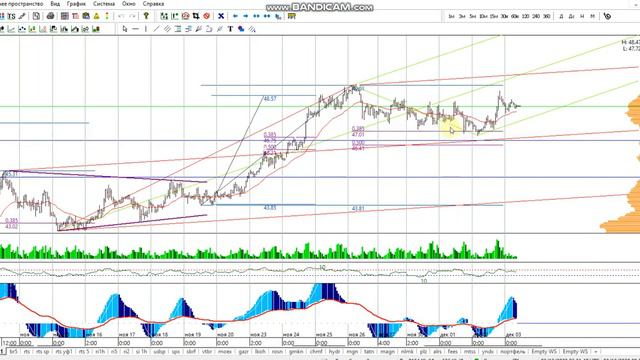Click the yellow table icon after blue arrows
The height and width of the screenshot is (360, 640).
coord(291,16)
